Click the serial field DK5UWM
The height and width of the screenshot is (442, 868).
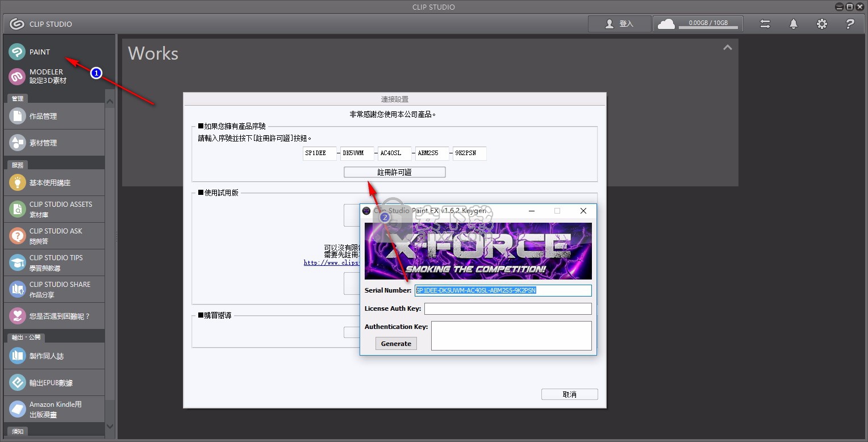tap(357, 153)
